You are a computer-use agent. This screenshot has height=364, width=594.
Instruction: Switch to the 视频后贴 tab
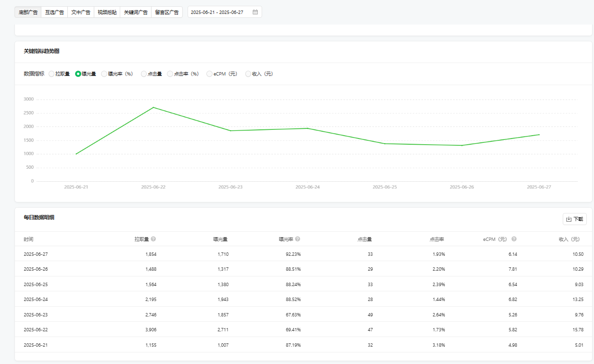107,12
